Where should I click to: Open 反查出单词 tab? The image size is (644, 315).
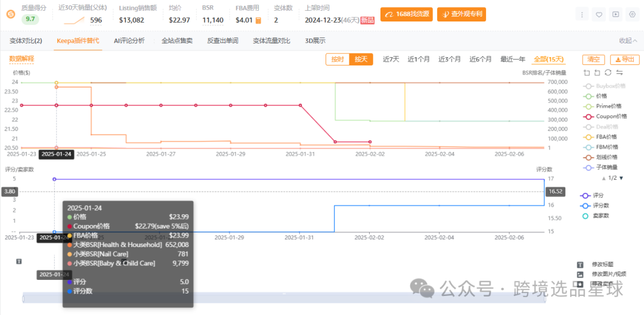[x=222, y=40]
